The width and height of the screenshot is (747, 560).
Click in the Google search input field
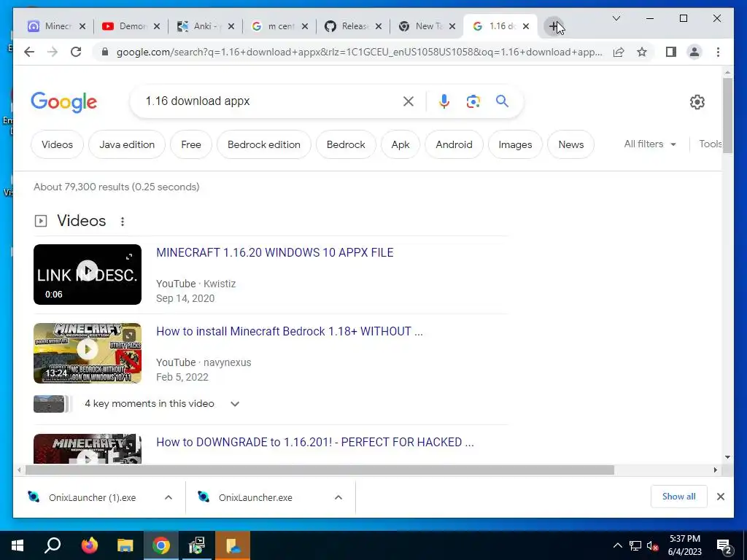click(271, 101)
